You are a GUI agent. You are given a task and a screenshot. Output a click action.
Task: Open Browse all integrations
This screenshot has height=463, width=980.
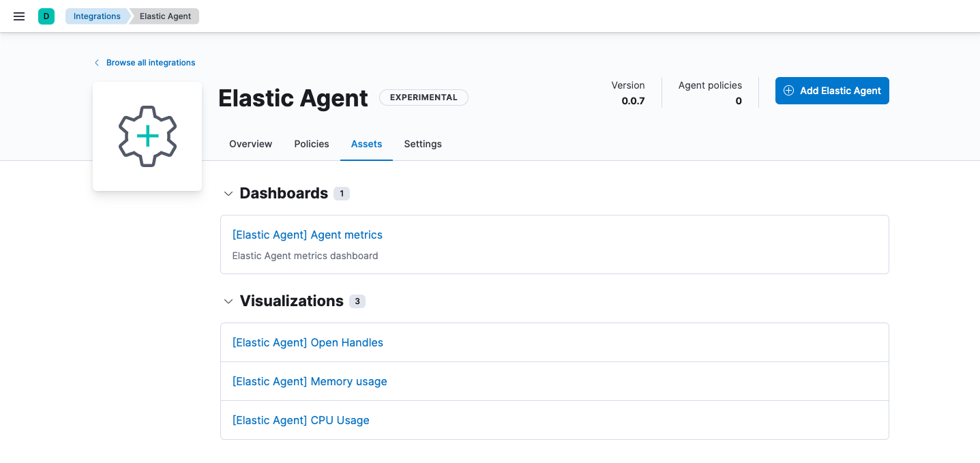tap(150, 62)
